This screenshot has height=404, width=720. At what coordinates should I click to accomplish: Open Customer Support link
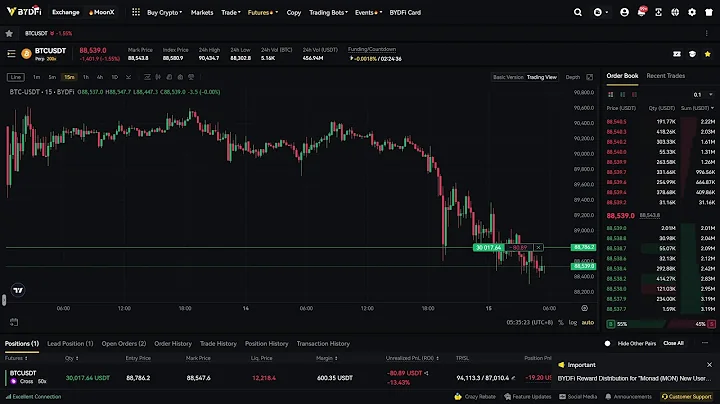687,396
